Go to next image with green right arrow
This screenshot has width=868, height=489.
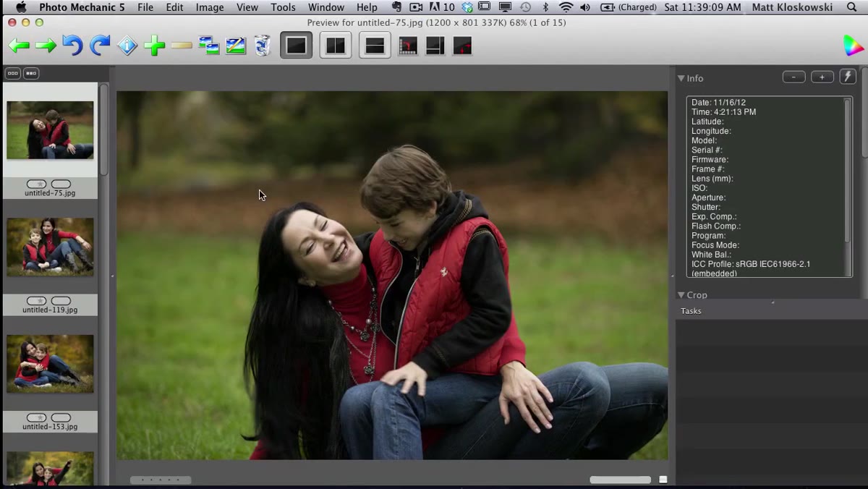46,46
